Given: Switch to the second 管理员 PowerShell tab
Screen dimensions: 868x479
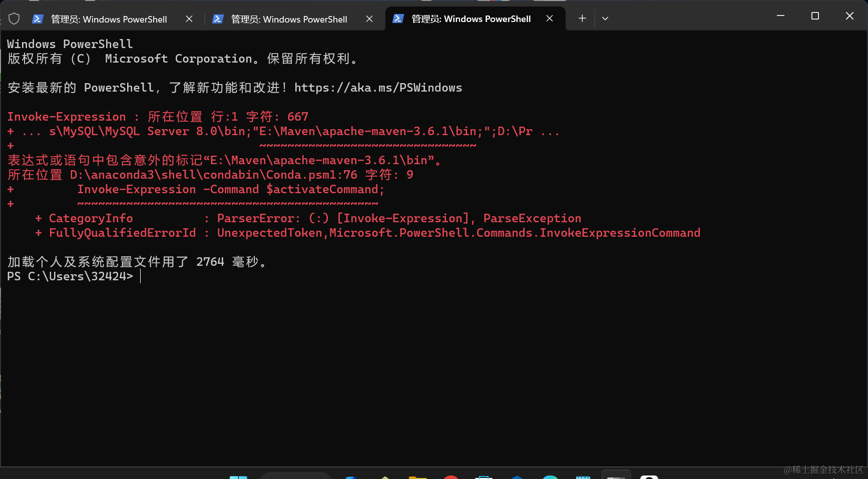Looking at the screenshot, I should tap(288, 19).
